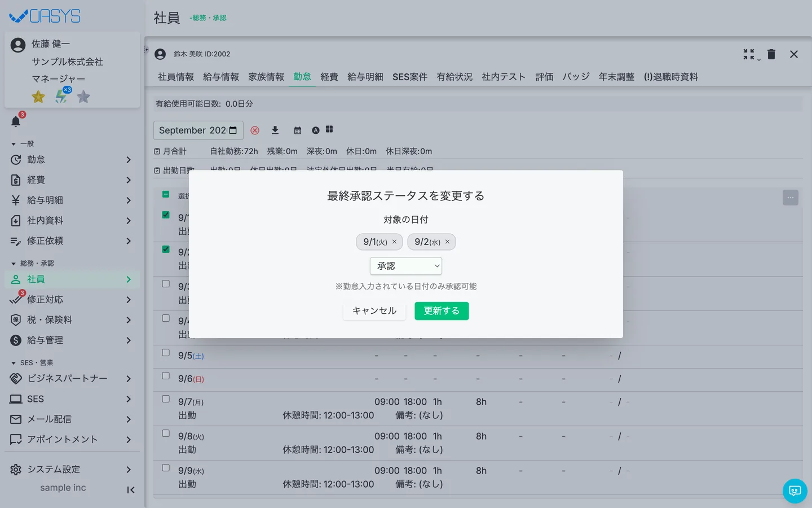Open the notifications bell
Screen dimensions: 812x508
point(16,121)
